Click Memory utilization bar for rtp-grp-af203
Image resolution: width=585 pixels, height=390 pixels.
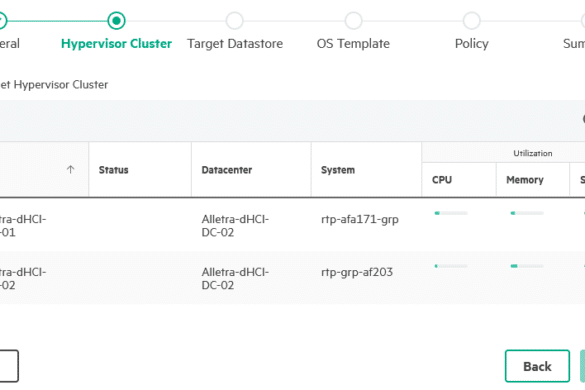coord(527,266)
